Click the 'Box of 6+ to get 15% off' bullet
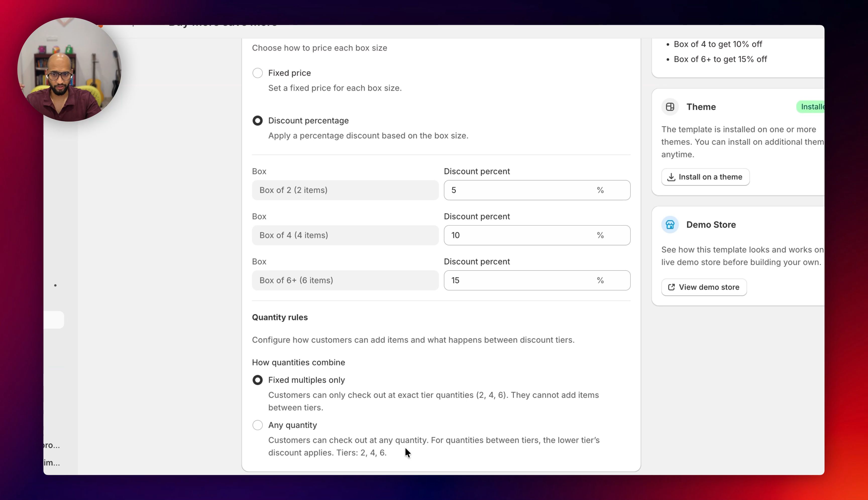Viewport: 868px width, 500px height. point(720,59)
